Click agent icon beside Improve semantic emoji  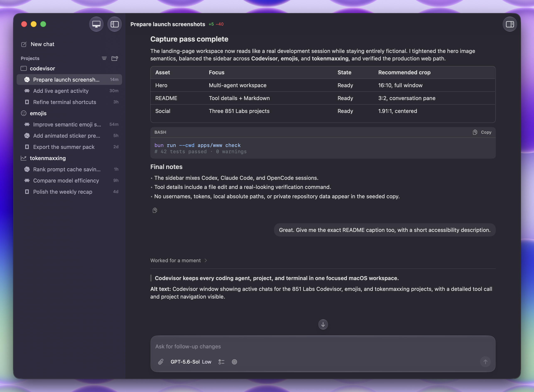27,125
